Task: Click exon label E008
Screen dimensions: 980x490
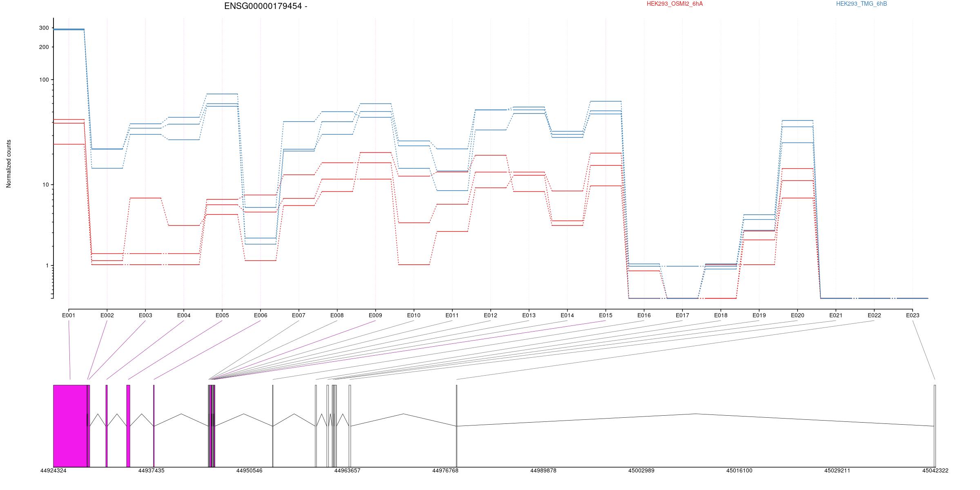Action: coord(337,315)
